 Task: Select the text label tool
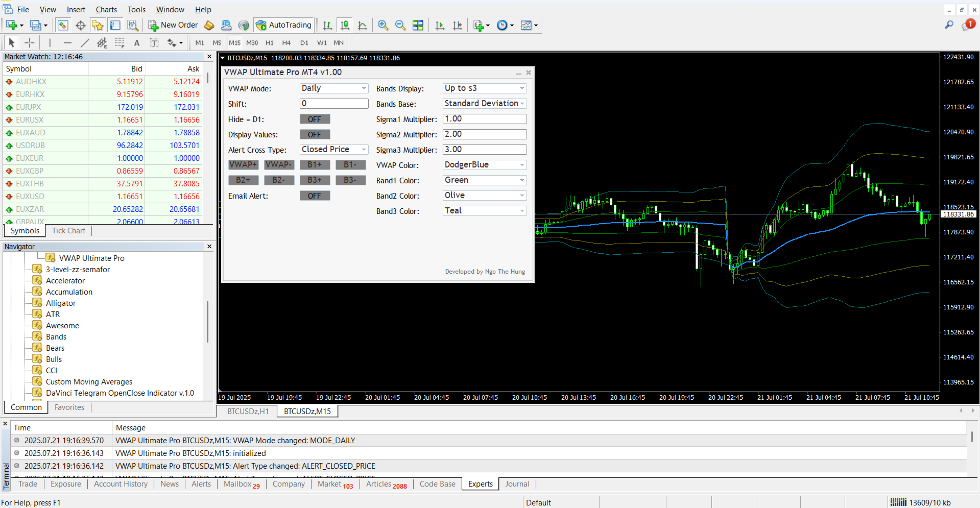point(154,43)
